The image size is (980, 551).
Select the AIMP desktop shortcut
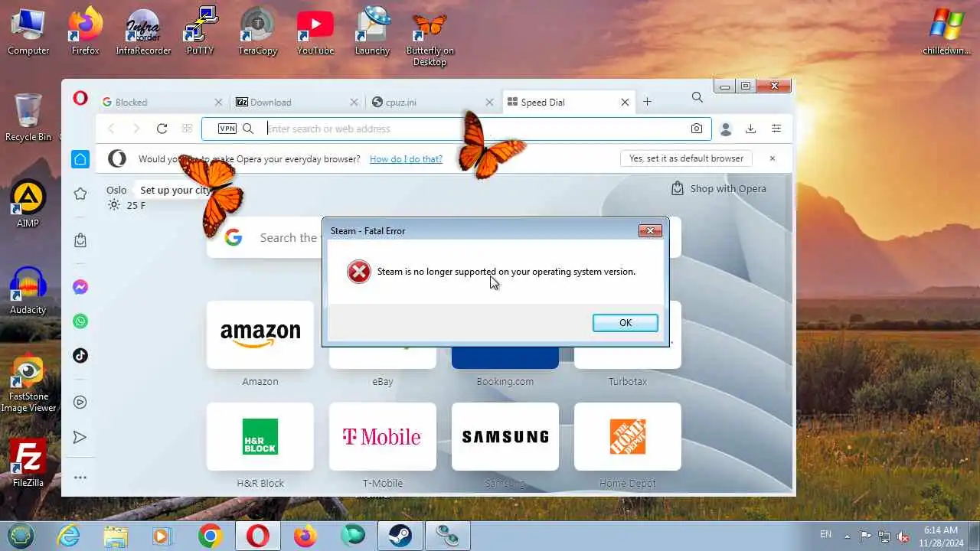coord(28,204)
